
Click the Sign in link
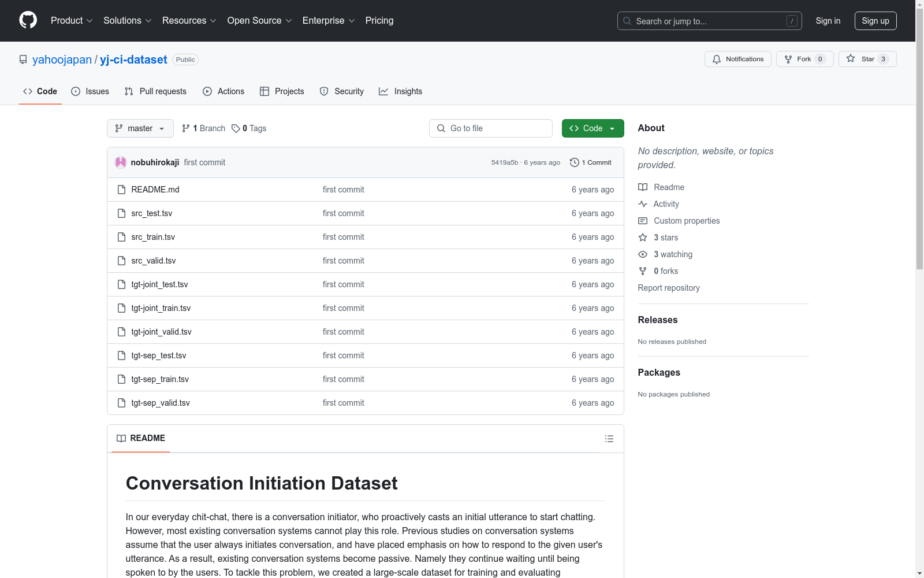pos(828,21)
